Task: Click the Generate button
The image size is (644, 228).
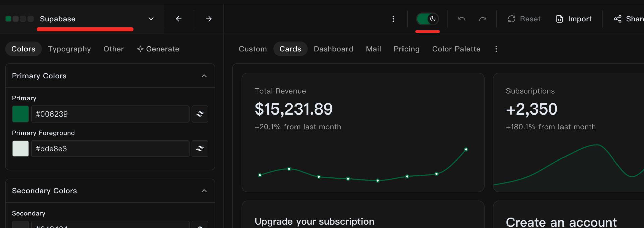Action: coord(158,49)
